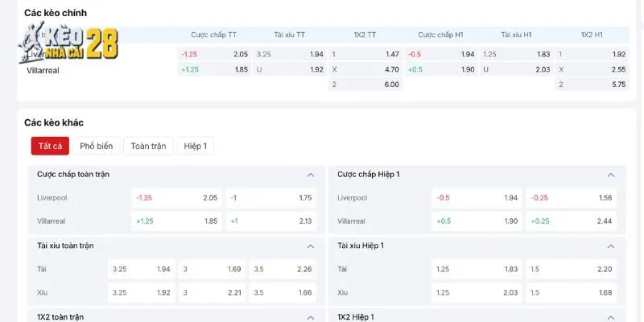Image resolution: width=644 pixels, height=322 pixels.
Task: Pick Xỉu 1.5 at 1.68 first half
Action: pos(572,292)
